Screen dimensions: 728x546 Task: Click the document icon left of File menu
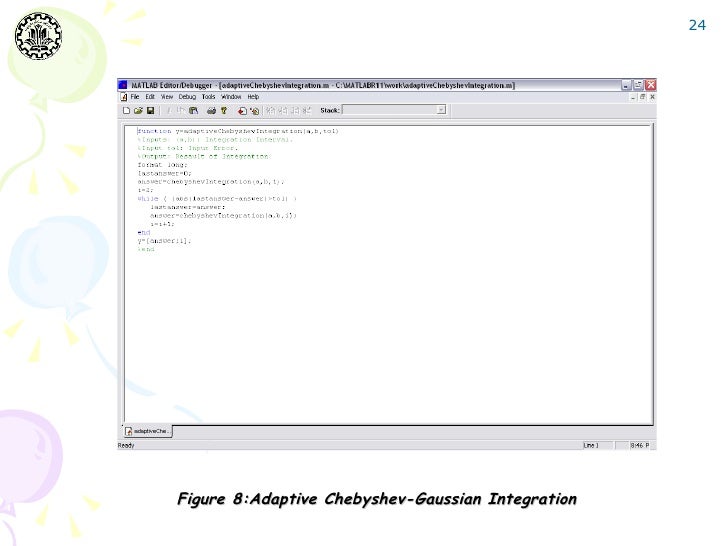tap(124, 97)
